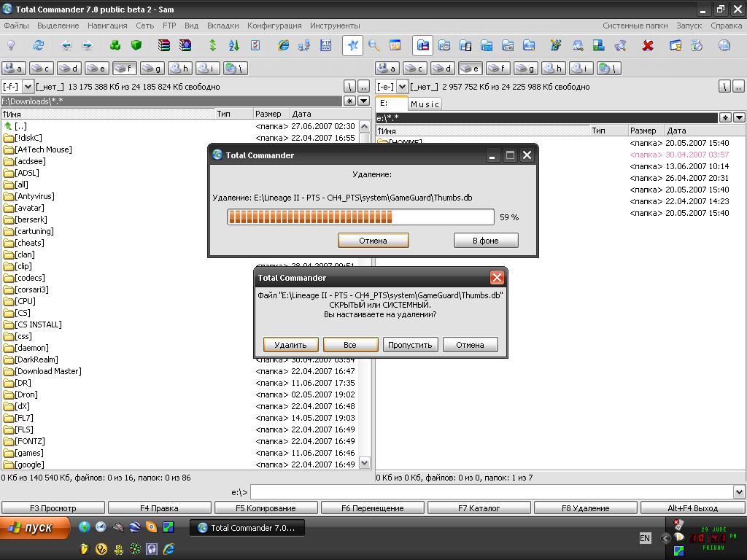
Task: Select drive f in right drive bar
Action: pos(498,69)
